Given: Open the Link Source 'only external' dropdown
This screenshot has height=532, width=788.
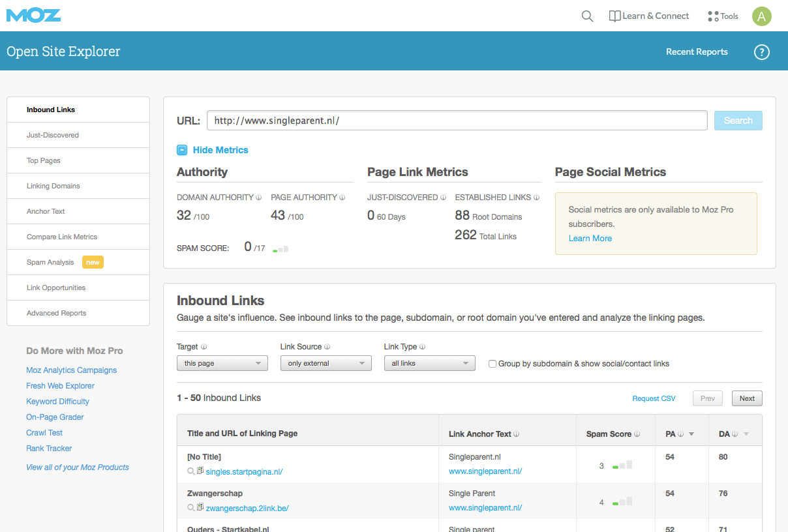Looking at the screenshot, I should point(326,363).
